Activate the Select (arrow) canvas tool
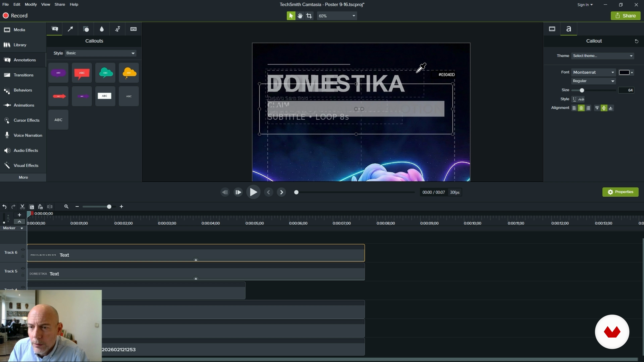Viewport: 644px width, 362px height. tap(291, 16)
